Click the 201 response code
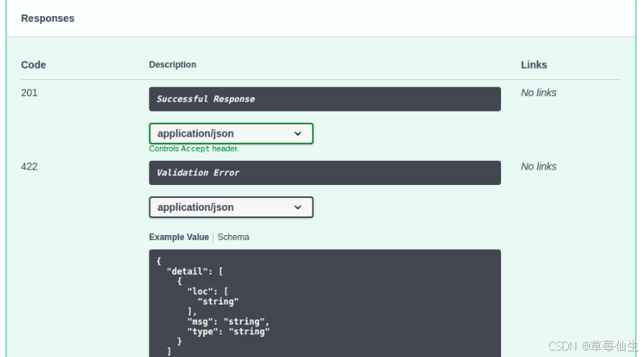644x357 pixels. [29, 93]
